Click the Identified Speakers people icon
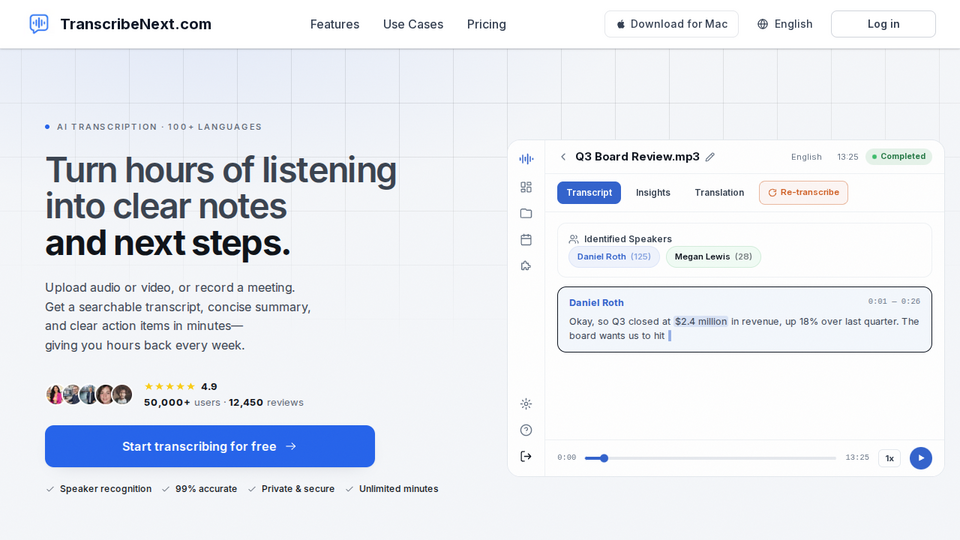 tap(574, 239)
